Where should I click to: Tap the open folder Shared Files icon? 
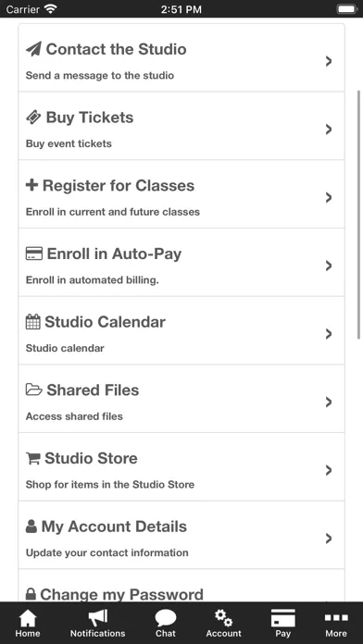click(33, 390)
